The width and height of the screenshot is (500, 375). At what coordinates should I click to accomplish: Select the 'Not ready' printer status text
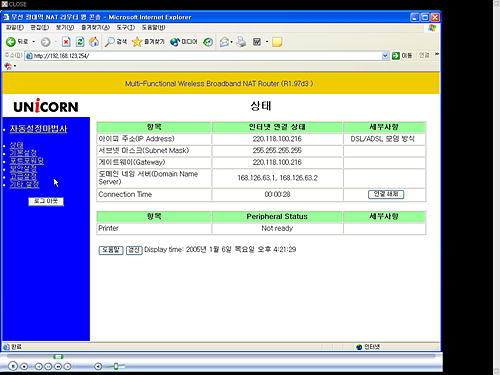point(277,228)
